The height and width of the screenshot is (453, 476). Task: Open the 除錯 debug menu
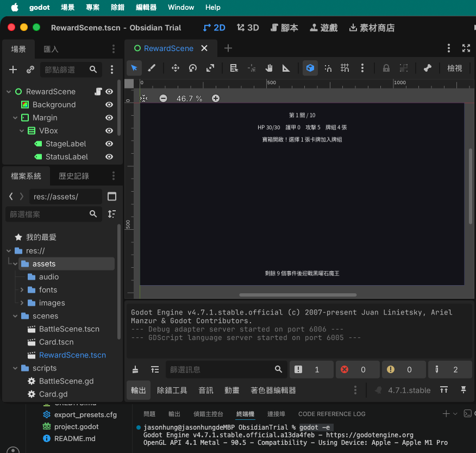(x=117, y=7)
